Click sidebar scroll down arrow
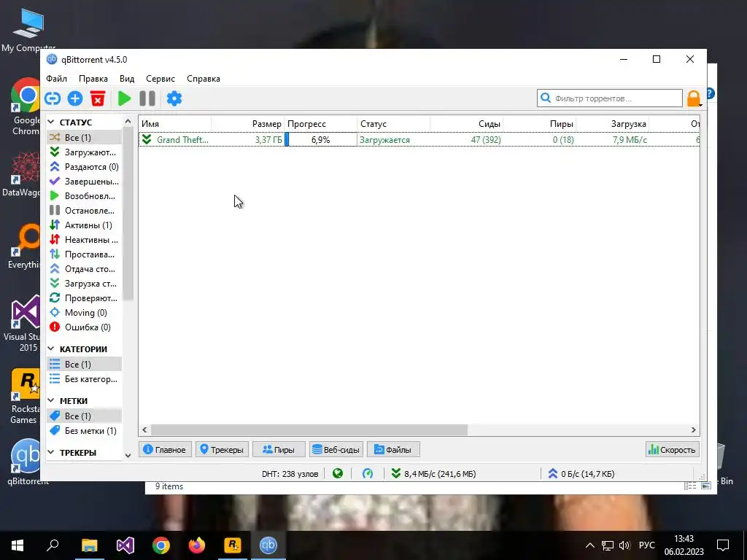The width and height of the screenshot is (747, 560). pyautogui.click(x=128, y=455)
